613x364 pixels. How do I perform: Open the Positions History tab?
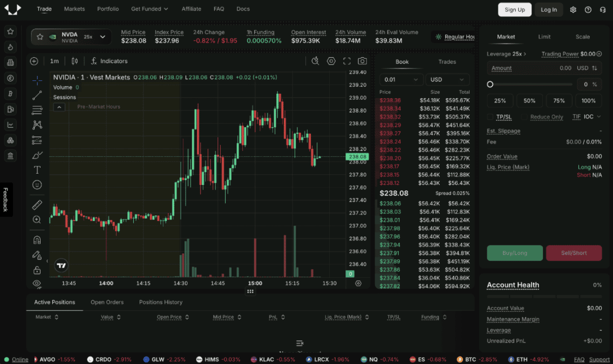pos(161,303)
